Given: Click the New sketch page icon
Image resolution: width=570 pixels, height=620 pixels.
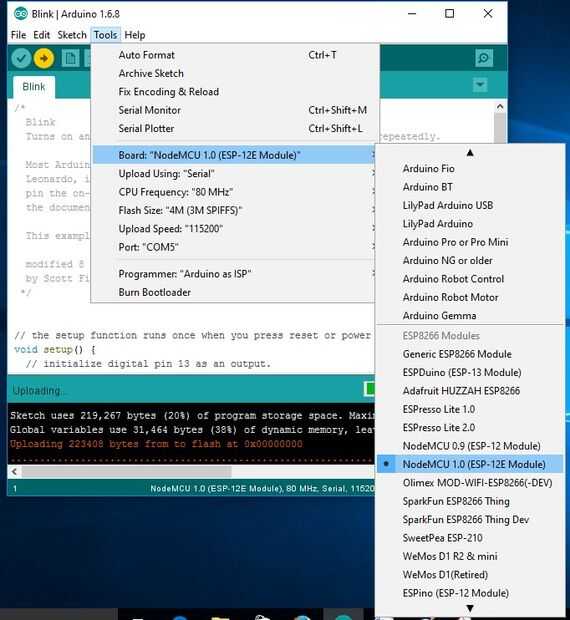Looking at the screenshot, I should [70, 59].
